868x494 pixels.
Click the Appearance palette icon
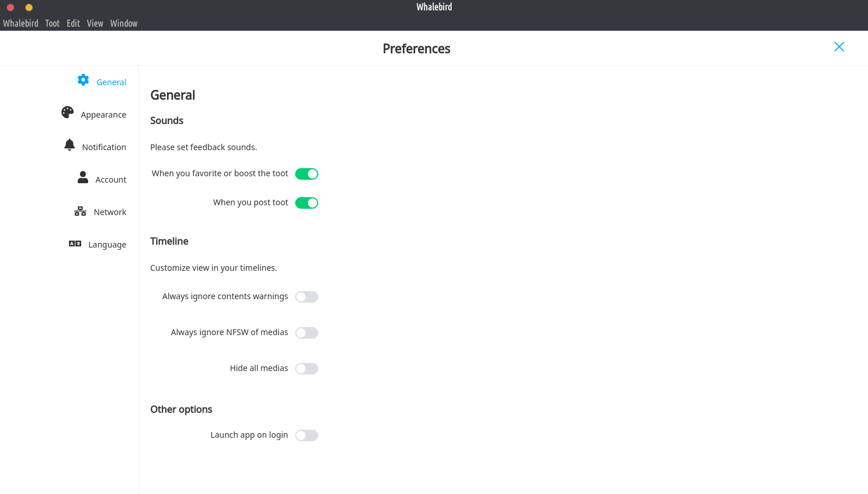coord(68,112)
